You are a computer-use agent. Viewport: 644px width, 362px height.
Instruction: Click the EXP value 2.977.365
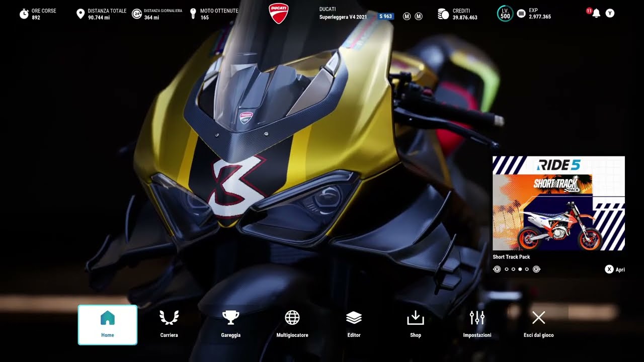[540, 17]
